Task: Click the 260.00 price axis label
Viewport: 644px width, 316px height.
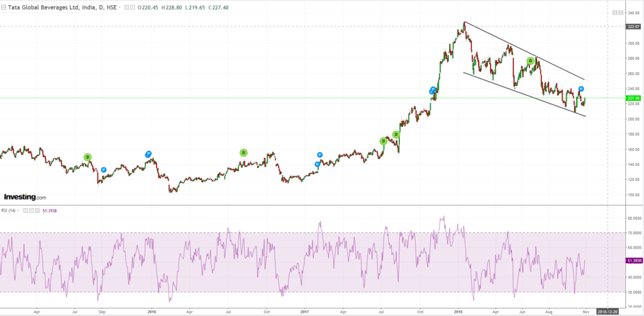Action: 634,74
